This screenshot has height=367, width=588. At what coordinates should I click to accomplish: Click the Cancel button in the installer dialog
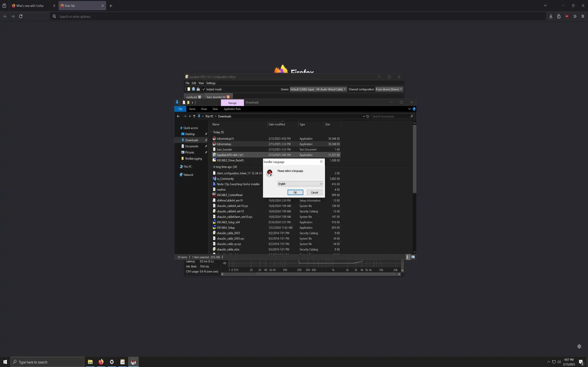[314, 192]
